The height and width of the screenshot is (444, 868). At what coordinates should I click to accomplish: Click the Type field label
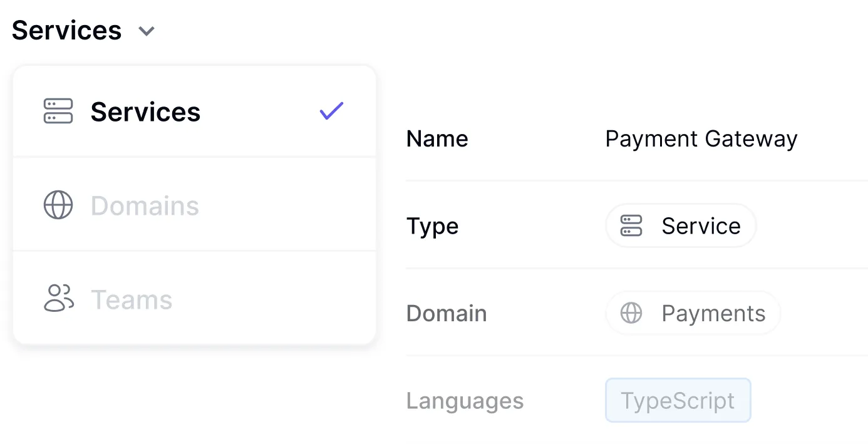tap(432, 226)
